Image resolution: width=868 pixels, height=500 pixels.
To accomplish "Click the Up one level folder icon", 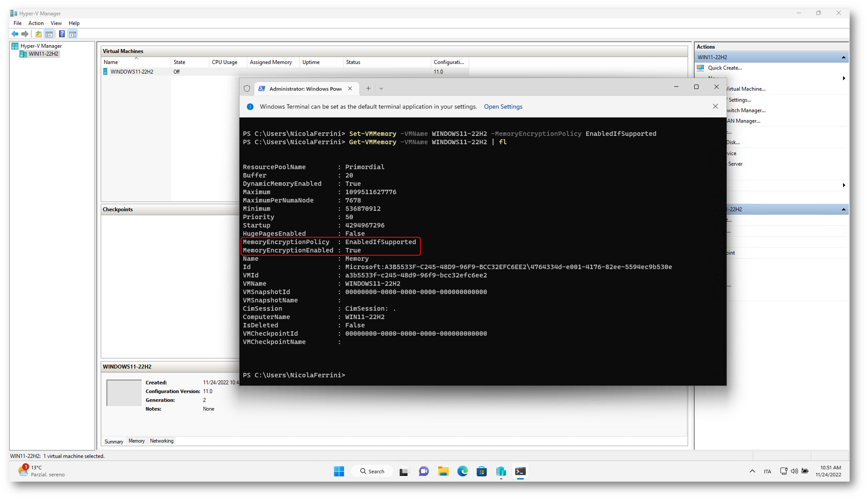I will (38, 34).
